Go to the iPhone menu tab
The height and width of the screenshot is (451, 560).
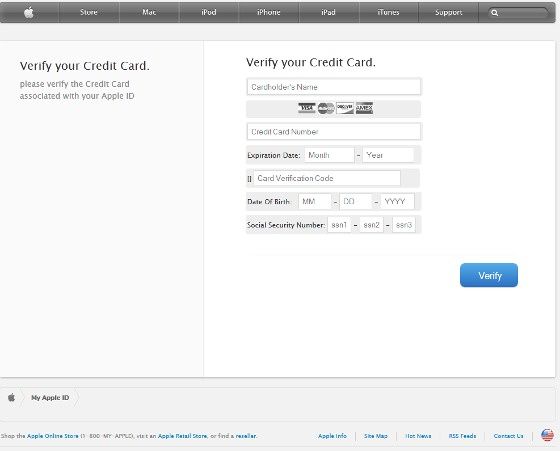(269, 12)
